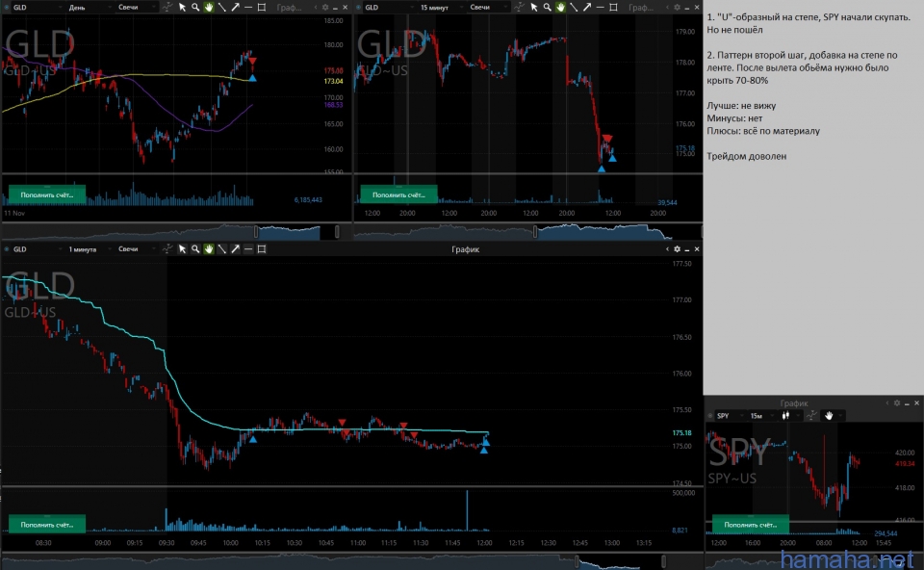The height and width of the screenshot is (570, 924).
Task: Pick trend line tool in GLD daily chart
Action: click(x=221, y=7)
